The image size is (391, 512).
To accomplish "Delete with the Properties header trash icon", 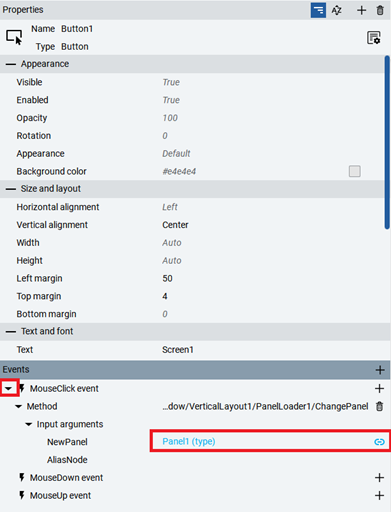I will [380, 10].
